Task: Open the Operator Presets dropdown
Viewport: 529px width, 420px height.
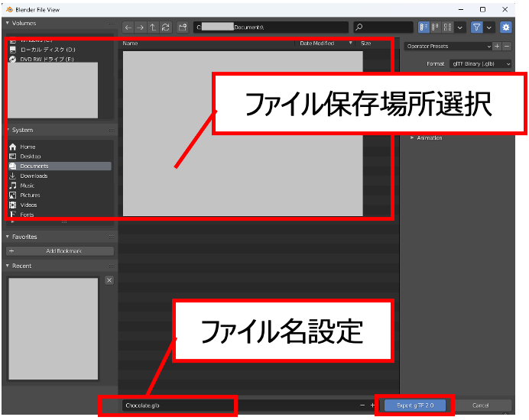Action: (x=448, y=46)
